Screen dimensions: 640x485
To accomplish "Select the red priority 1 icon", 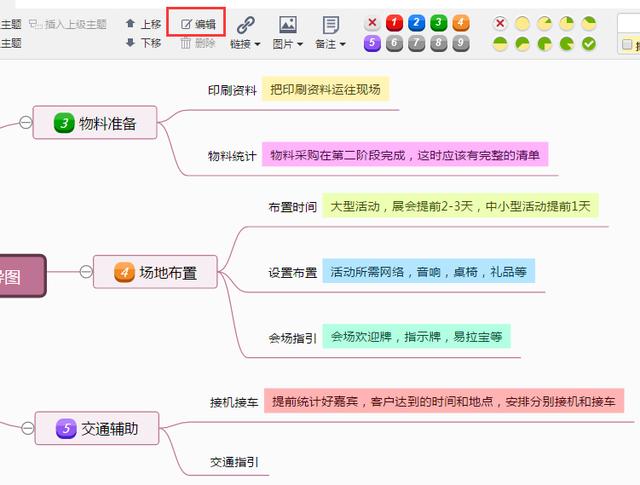I will pyautogui.click(x=394, y=23).
